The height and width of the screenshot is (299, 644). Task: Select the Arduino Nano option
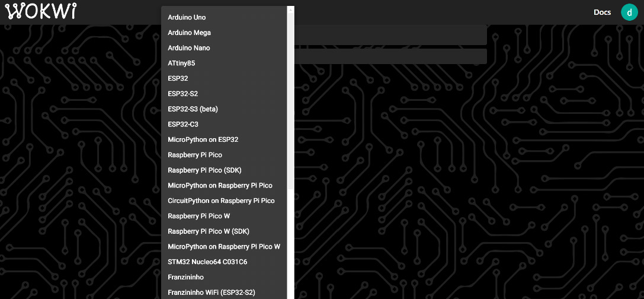[225, 47]
